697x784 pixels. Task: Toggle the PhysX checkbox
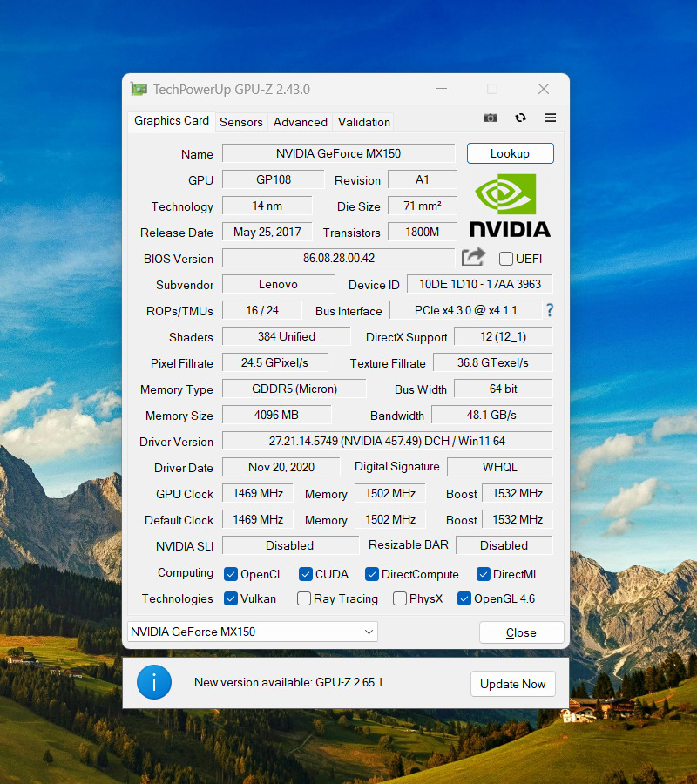(400, 598)
